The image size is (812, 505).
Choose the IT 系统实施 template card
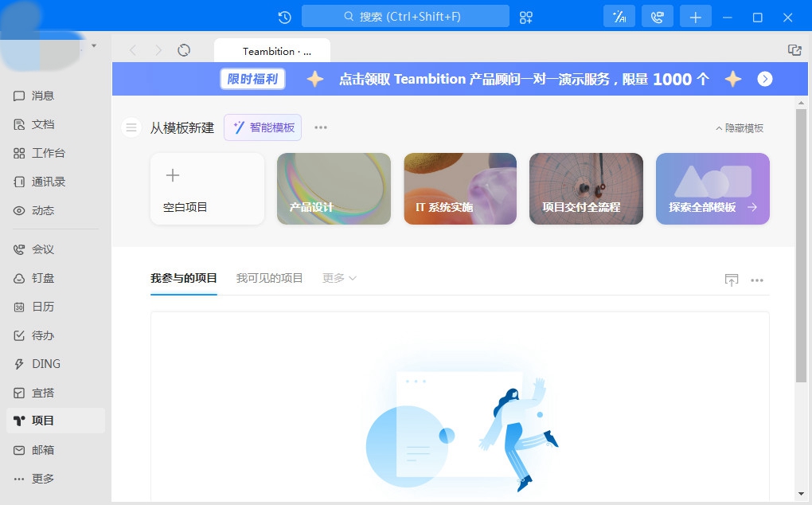pyautogui.click(x=460, y=189)
